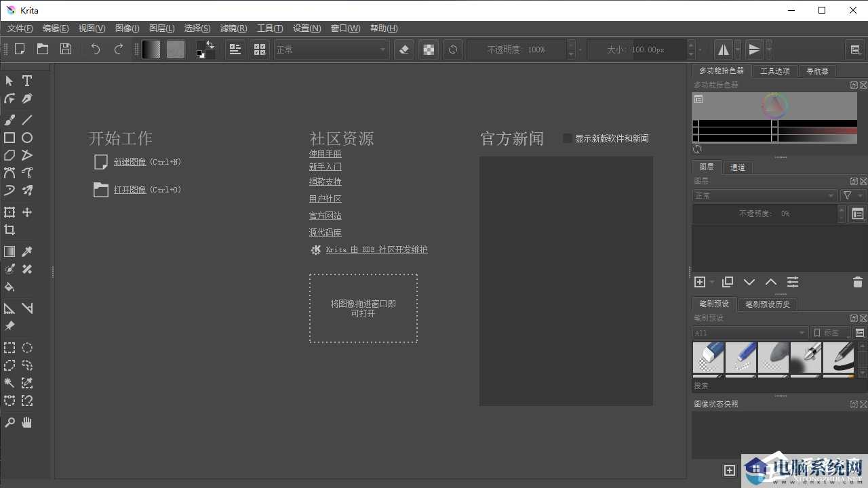
Task: Select the Calligraphy tool
Action: tap(27, 98)
